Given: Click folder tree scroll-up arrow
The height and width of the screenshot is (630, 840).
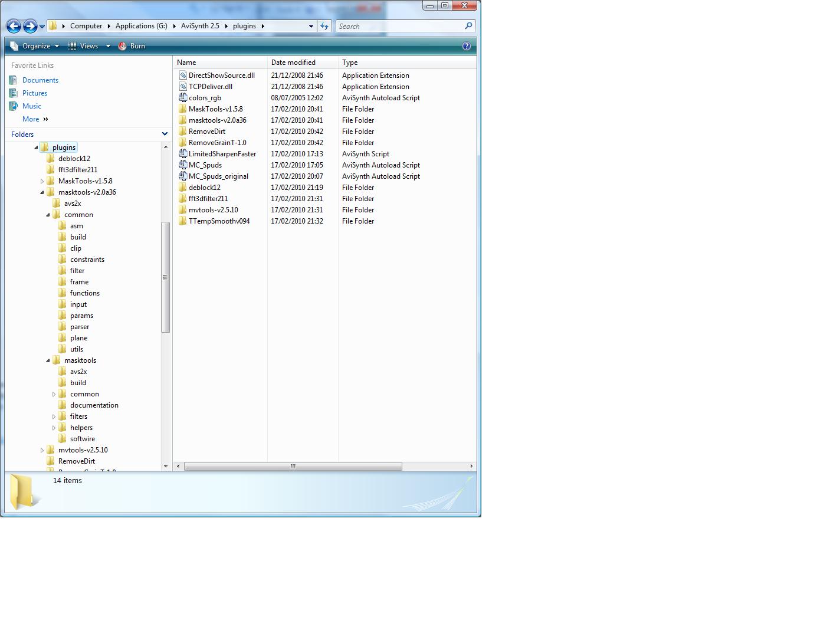Looking at the screenshot, I should point(165,146).
